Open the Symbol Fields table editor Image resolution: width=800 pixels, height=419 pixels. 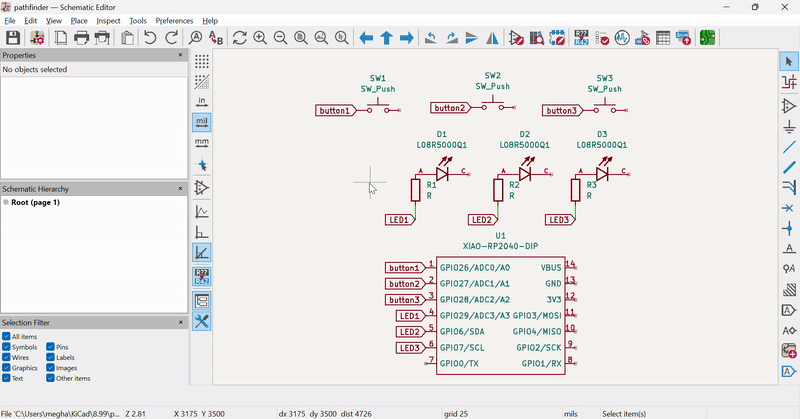(663, 38)
